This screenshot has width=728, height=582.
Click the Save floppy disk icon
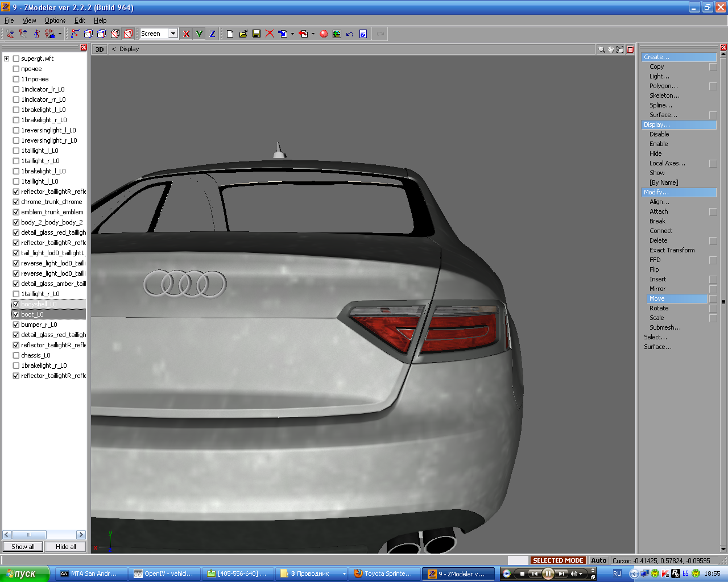pyautogui.click(x=257, y=34)
